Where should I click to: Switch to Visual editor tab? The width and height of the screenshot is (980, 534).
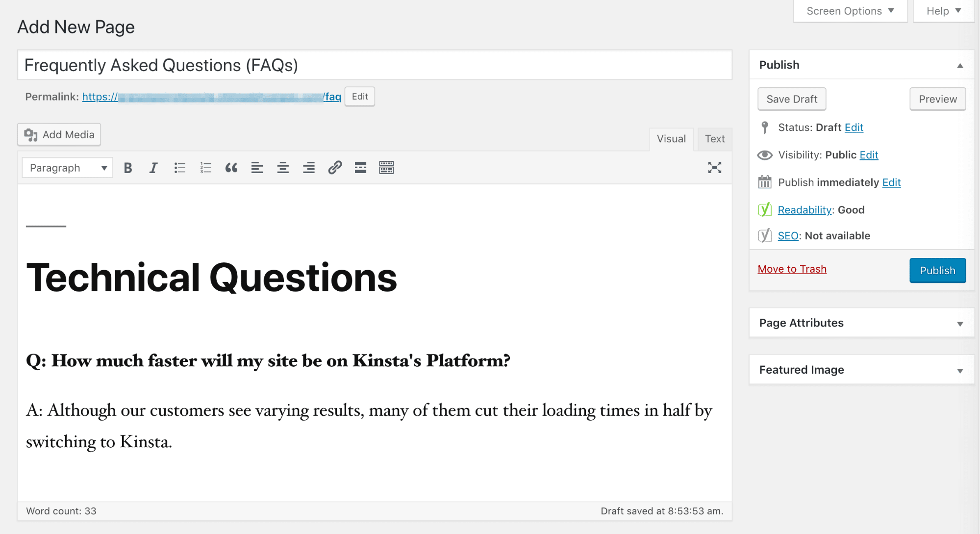click(672, 139)
